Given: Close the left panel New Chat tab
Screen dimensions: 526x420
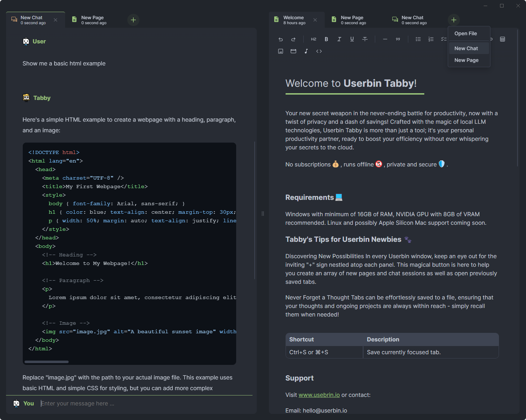Looking at the screenshot, I should pyautogui.click(x=55, y=20).
